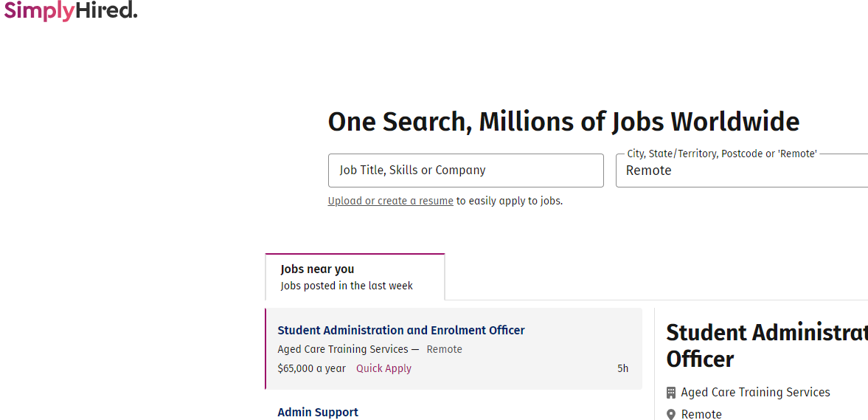
Task: Click the location pin icon in job details
Action: 671,415
